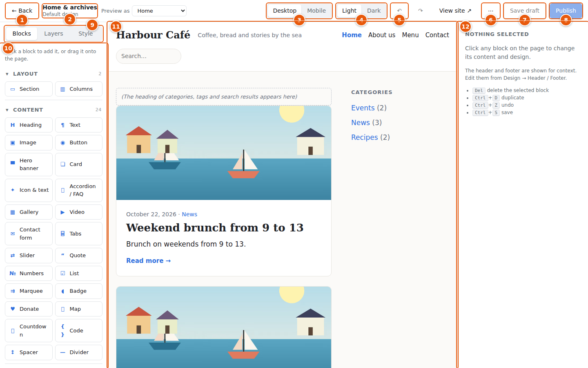Open the View site link
This screenshot has height=368, width=588.
pyautogui.click(x=455, y=11)
